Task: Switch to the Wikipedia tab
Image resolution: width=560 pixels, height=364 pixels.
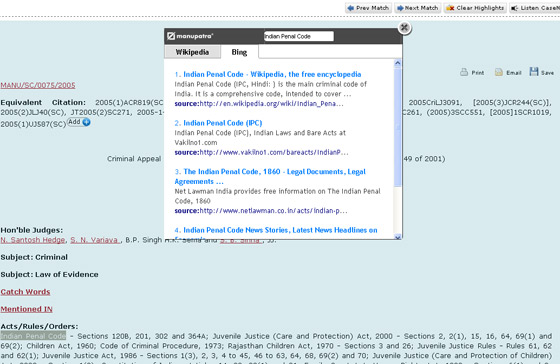Action: click(x=192, y=52)
